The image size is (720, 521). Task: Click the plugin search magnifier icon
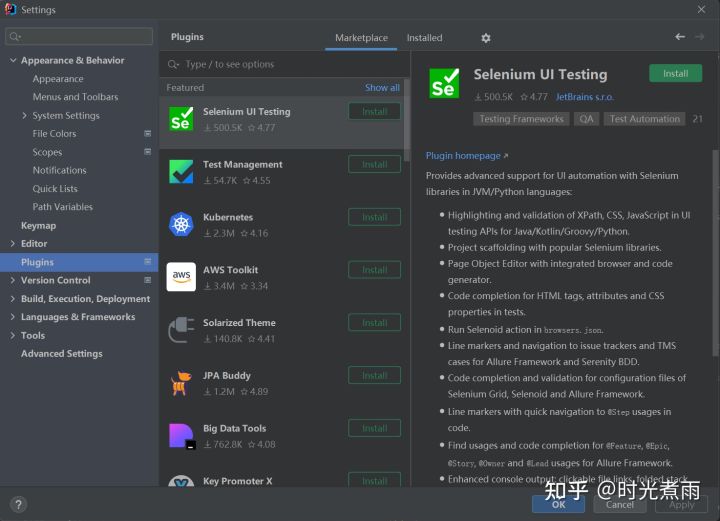[173, 64]
